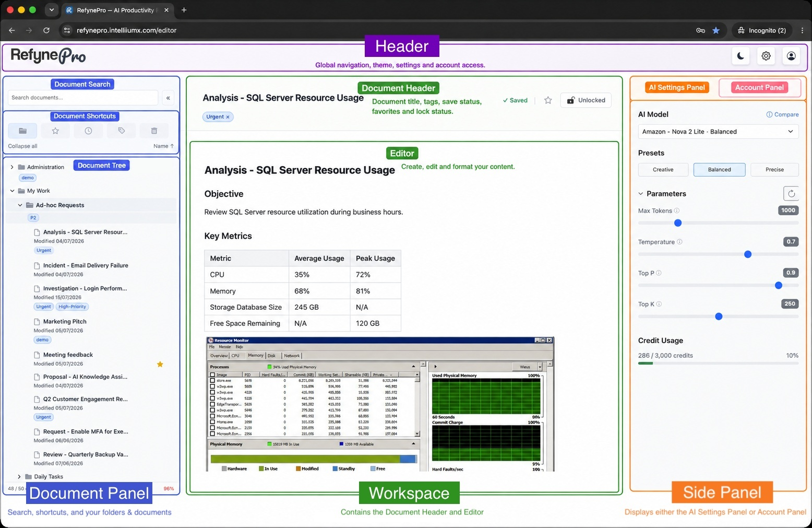This screenshot has width=812, height=528.
Task: Open the account profile icon in header
Action: pyautogui.click(x=791, y=56)
